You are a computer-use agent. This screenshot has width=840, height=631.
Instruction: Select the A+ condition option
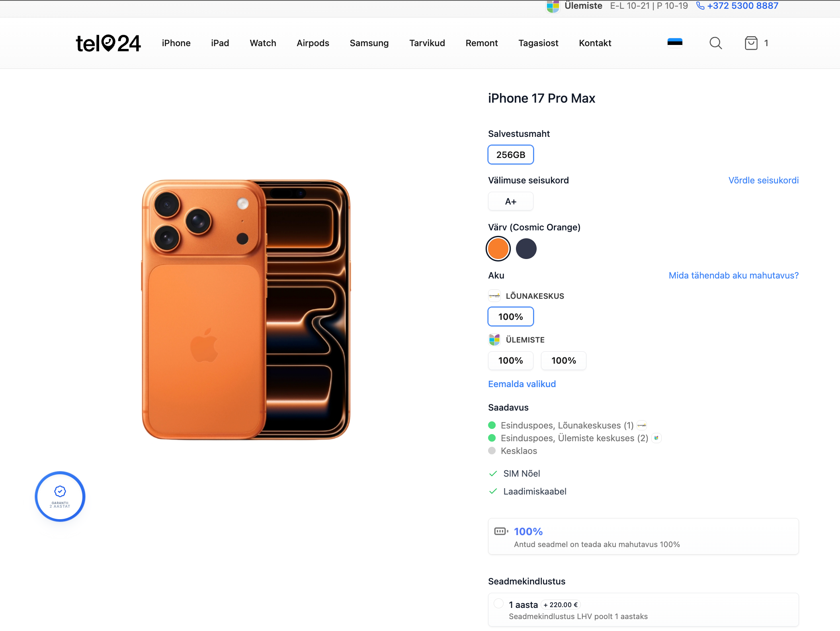click(510, 201)
